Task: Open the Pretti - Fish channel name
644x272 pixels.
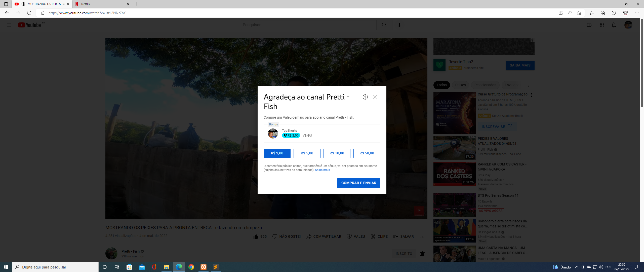Action: 130,251
